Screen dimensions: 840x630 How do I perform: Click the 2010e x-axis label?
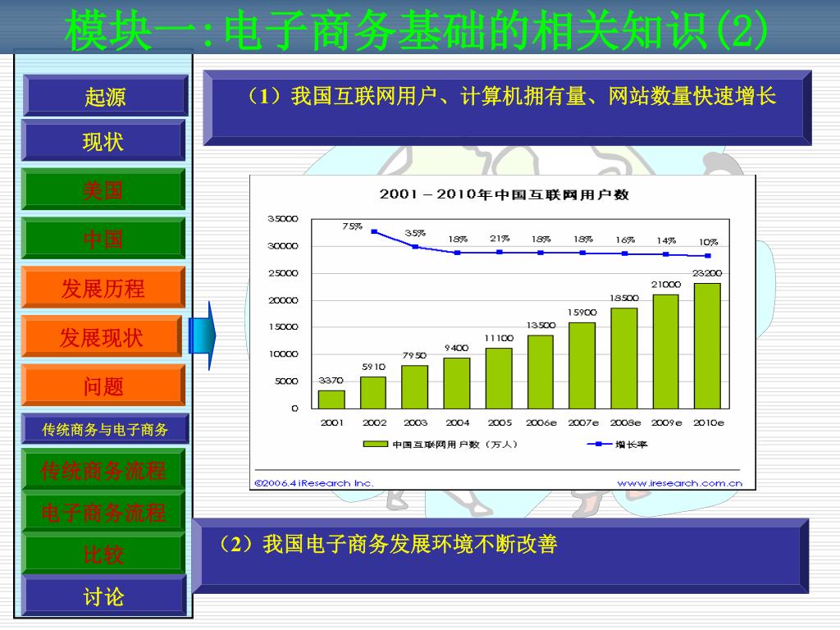tap(708, 422)
